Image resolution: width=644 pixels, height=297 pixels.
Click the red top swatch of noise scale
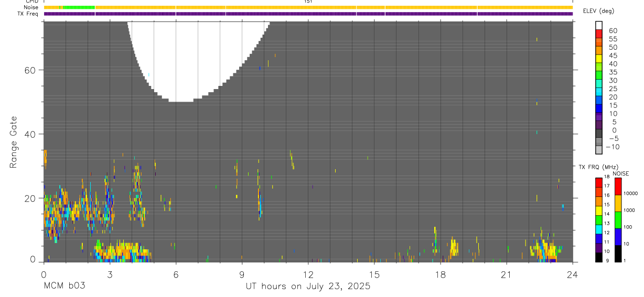tap(618, 186)
